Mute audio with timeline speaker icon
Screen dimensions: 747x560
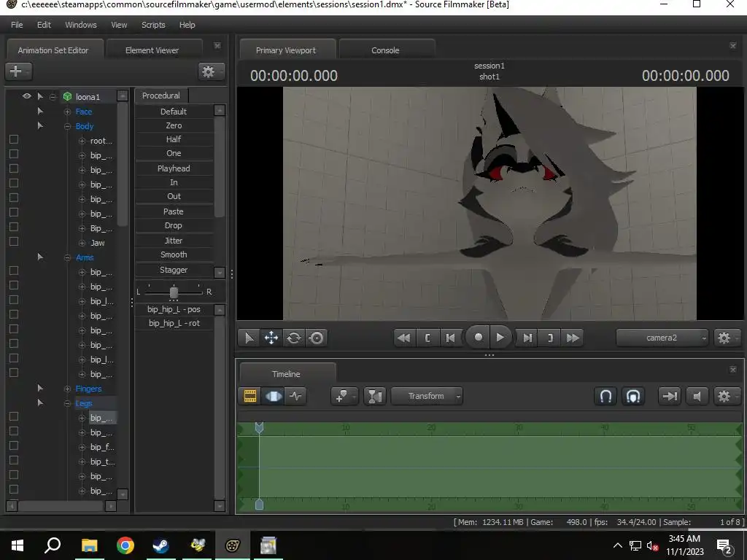(697, 396)
